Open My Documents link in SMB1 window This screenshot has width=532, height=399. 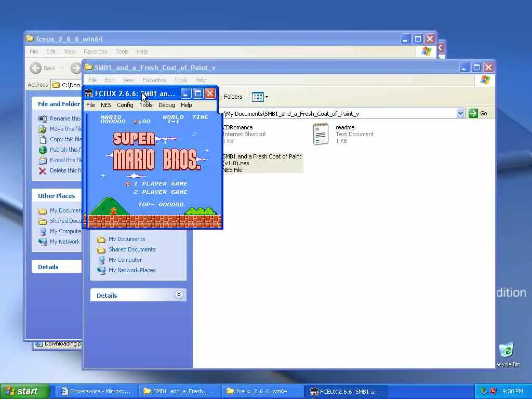click(127, 239)
